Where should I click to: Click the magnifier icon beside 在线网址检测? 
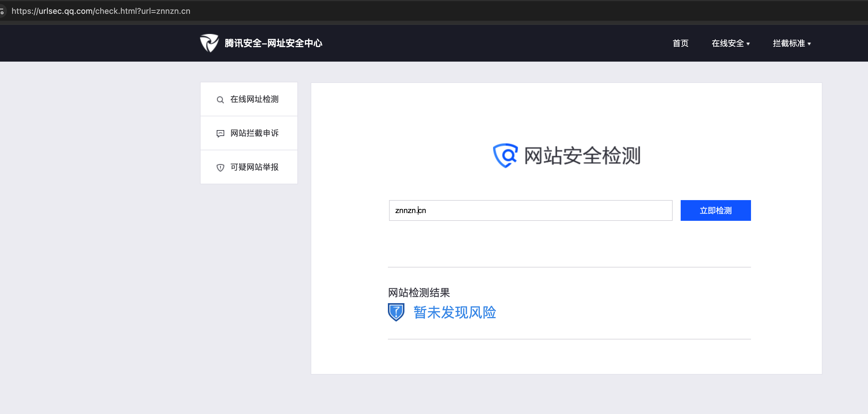220,100
